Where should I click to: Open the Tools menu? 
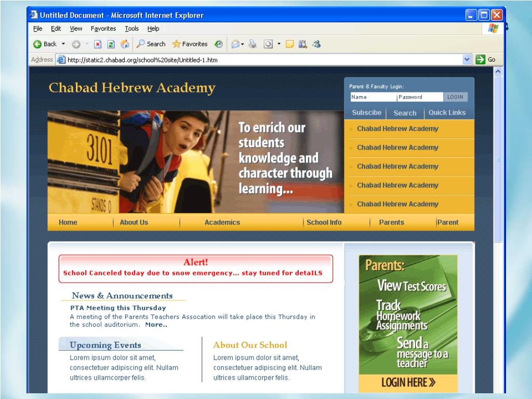[131, 29]
